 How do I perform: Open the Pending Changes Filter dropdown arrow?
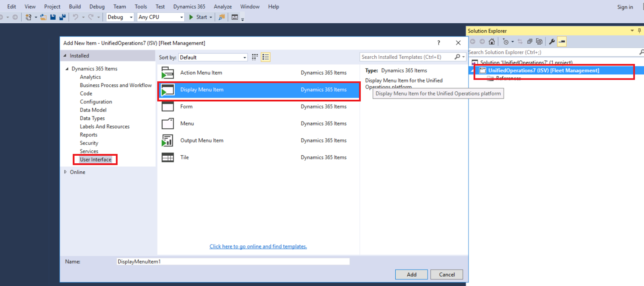coord(512,42)
